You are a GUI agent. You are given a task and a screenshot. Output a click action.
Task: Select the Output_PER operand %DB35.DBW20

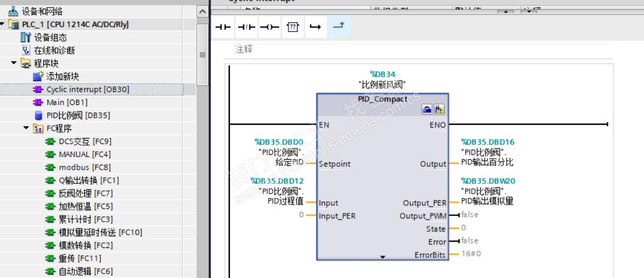click(488, 181)
